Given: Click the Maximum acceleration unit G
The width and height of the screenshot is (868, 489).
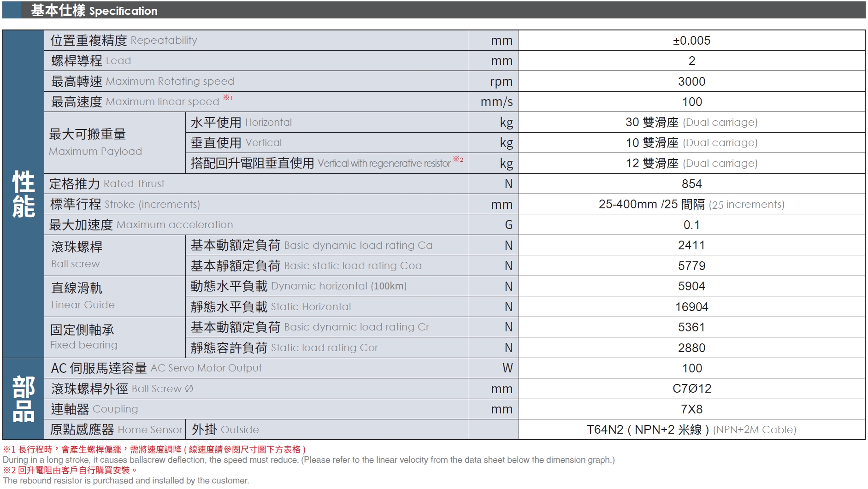Looking at the screenshot, I should tap(508, 225).
